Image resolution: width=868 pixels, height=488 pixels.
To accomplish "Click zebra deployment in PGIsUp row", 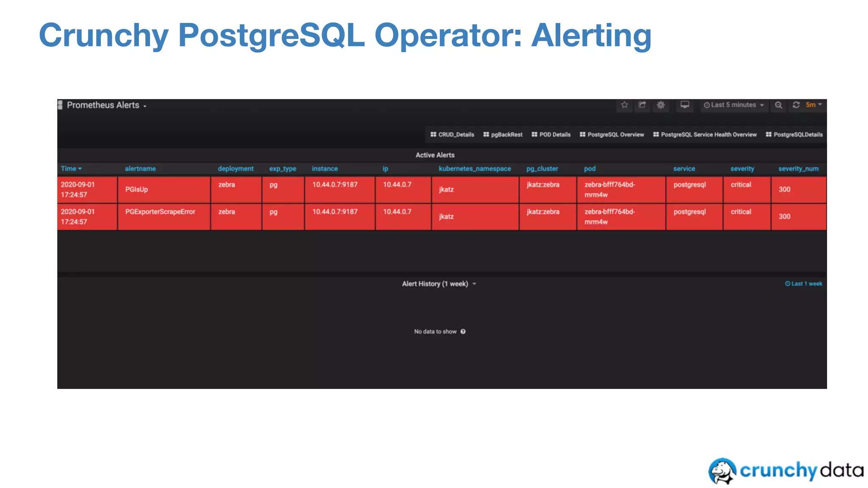I will coord(236,189).
